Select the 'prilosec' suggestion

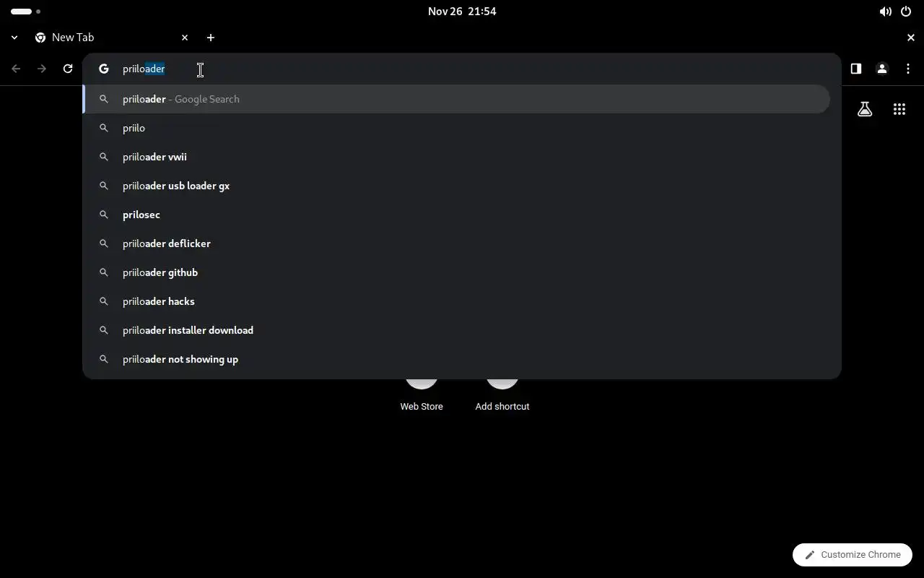[x=456, y=215]
